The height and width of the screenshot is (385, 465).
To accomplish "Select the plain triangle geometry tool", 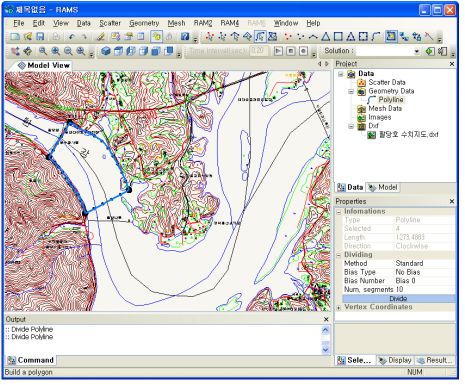I will pos(326,37).
